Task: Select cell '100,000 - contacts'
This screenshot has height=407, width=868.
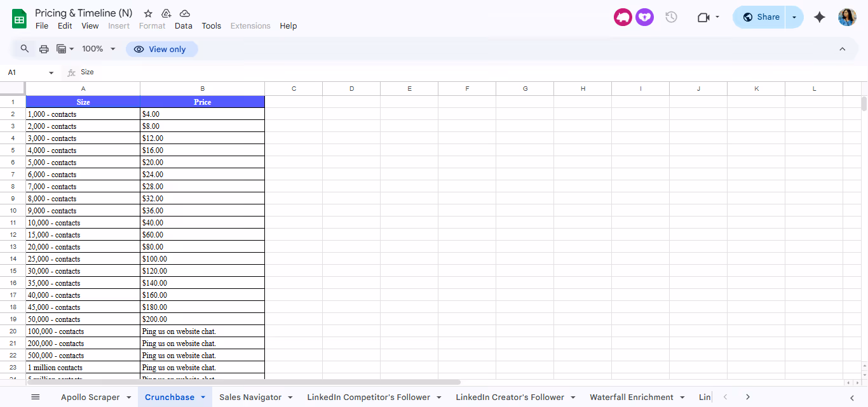Action: (83, 331)
